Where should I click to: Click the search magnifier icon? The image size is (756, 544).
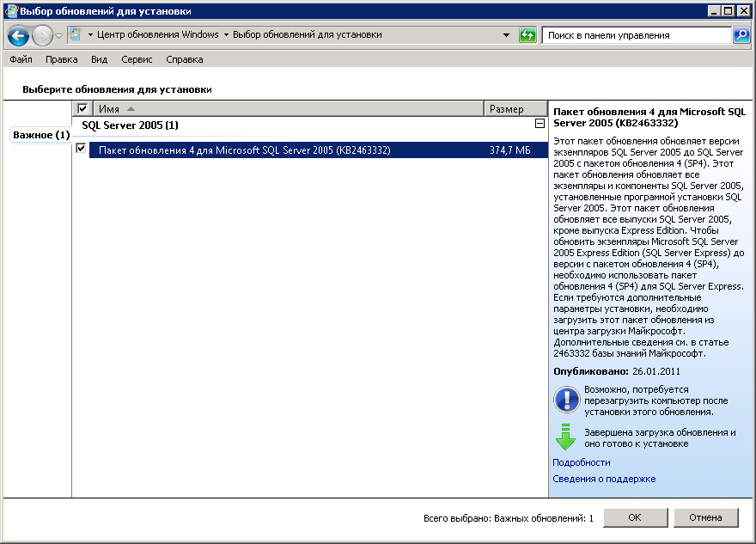click(741, 35)
